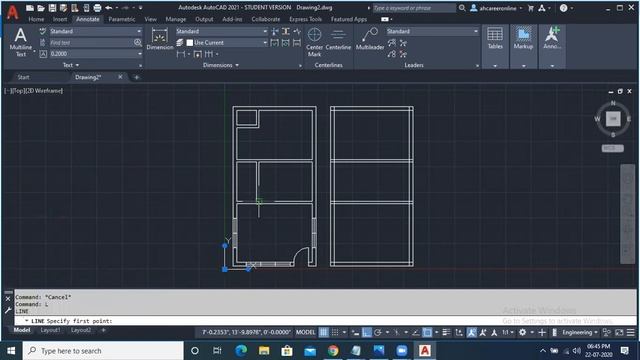Click the add layout plus button
This screenshot has width=640, height=360.
click(x=103, y=330)
